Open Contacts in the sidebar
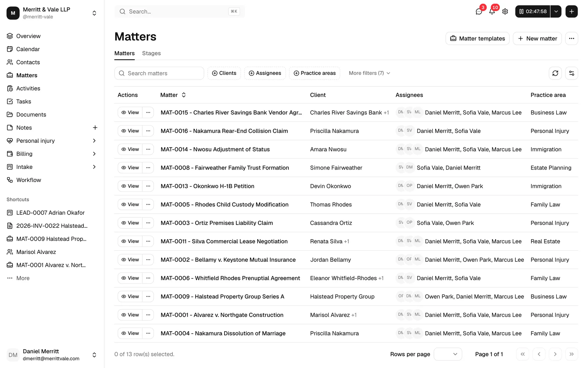588x368 pixels. click(52, 62)
